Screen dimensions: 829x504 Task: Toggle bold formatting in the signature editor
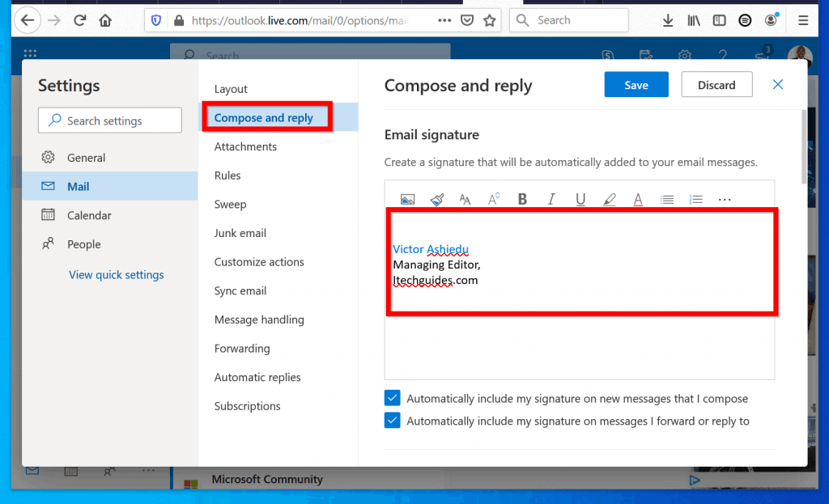[522, 198]
